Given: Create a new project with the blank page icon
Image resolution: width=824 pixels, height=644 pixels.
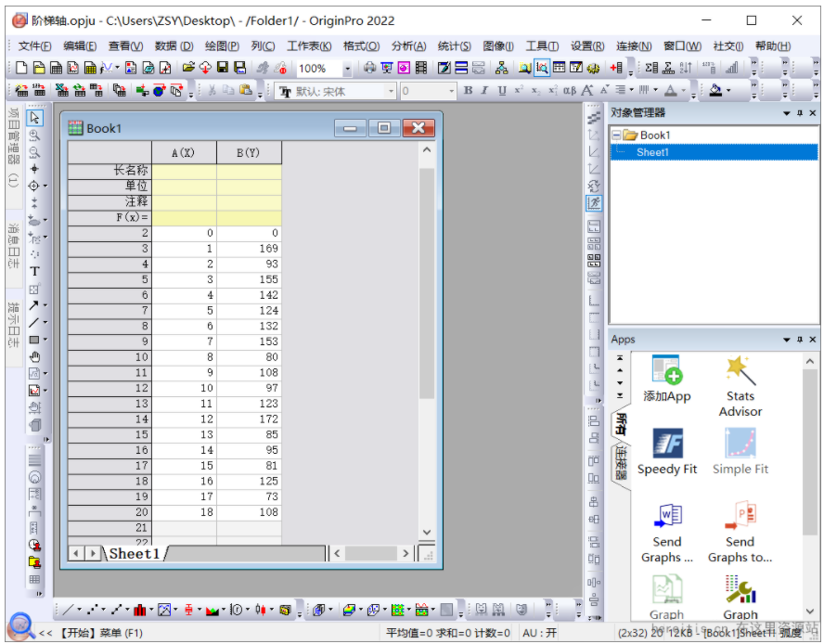Looking at the screenshot, I should click(21, 68).
